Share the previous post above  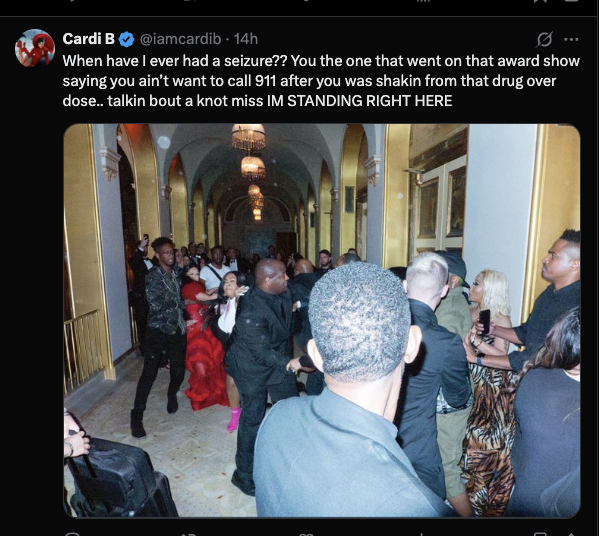(571, 2)
